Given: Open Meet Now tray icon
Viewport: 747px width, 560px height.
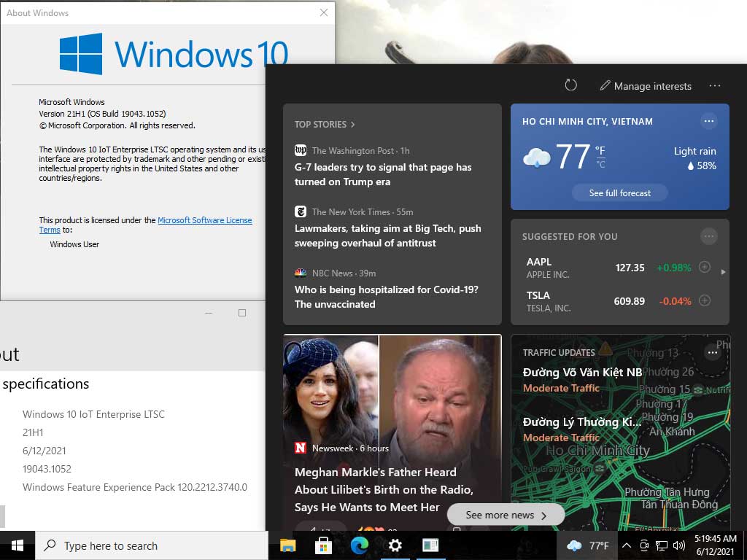Looking at the screenshot, I should [644, 545].
